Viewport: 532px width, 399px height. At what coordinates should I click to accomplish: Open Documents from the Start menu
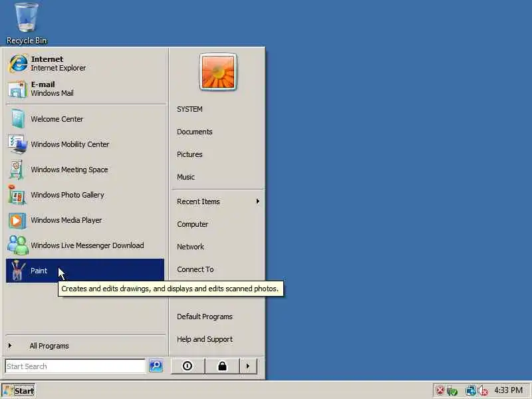(x=217, y=132)
